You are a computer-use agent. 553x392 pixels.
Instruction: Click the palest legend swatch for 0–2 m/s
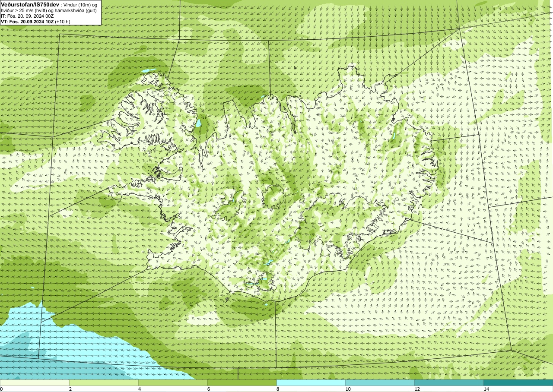(x=35, y=383)
